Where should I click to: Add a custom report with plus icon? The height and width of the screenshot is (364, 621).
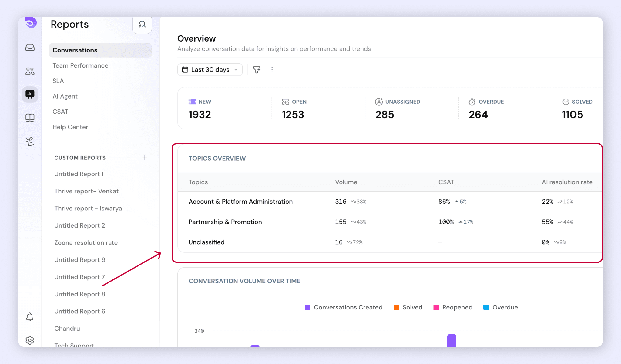pos(145,158)
